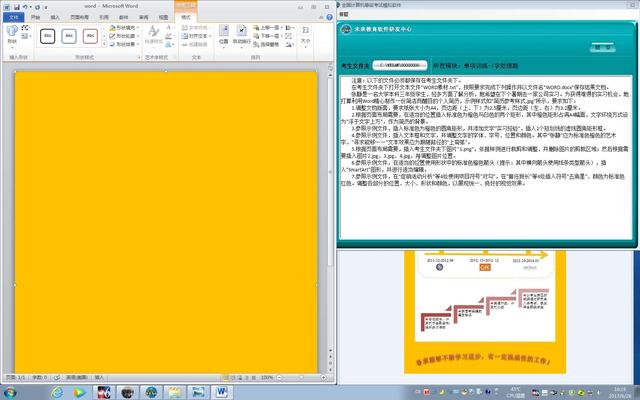Open the Size button in the ribbon
Image resolution: width=640 pixels, height=400 pixels.
click(x=305, y=36)
